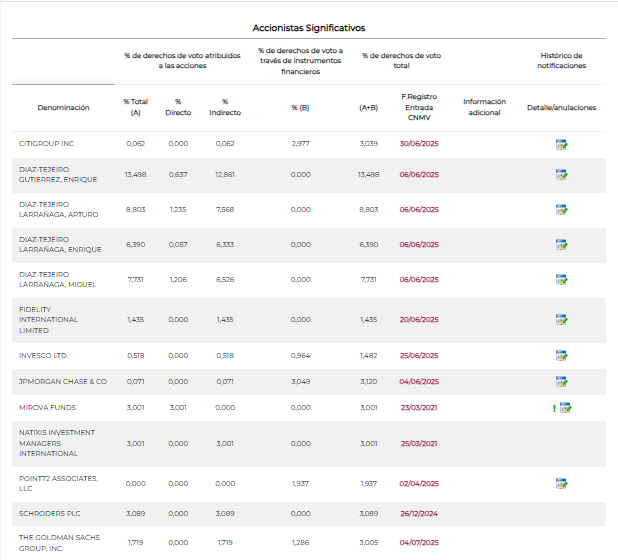
Task: Select the INVESCO LTD name cell
Action: pos(43,355)
